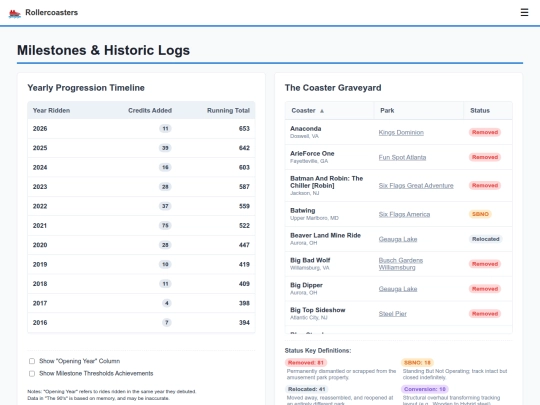This screenshot has height=405, width=540.
Task: Click running total 447 for 2020
Action: coord(244,245)
